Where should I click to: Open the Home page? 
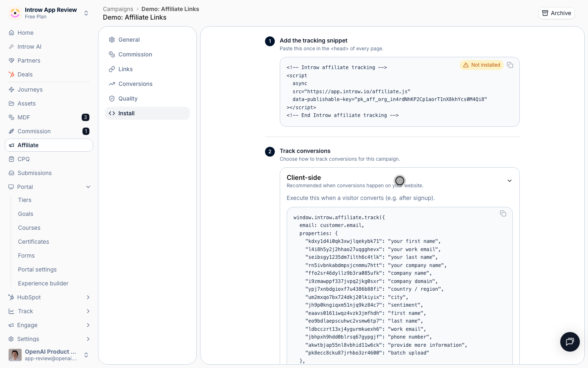pos(49,33)
